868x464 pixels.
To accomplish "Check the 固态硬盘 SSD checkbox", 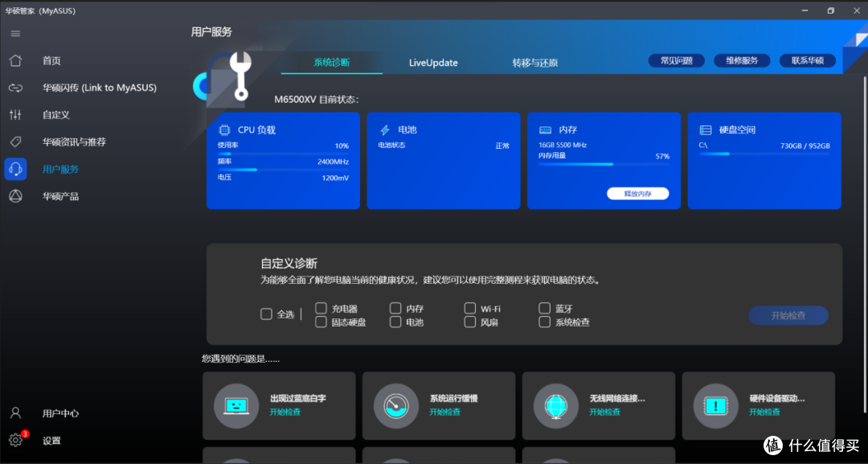I will point(321,322).
